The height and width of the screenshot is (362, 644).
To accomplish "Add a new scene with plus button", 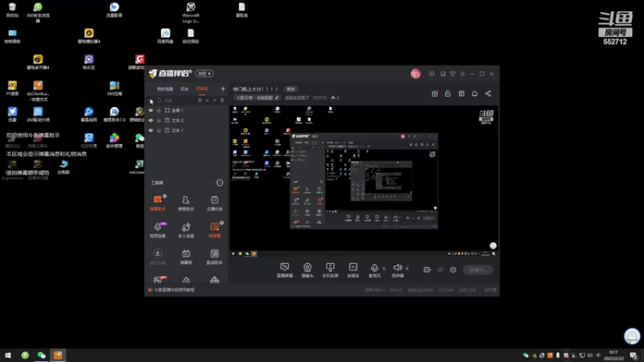I will (223, 88).
